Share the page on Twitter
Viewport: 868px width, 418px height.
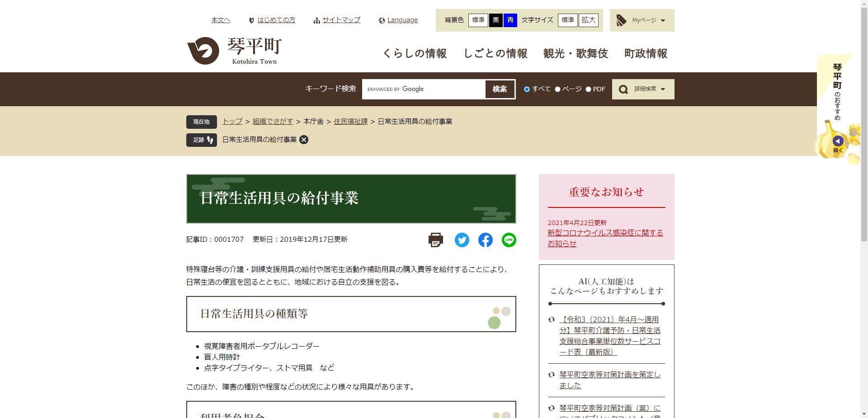(462, 240)
